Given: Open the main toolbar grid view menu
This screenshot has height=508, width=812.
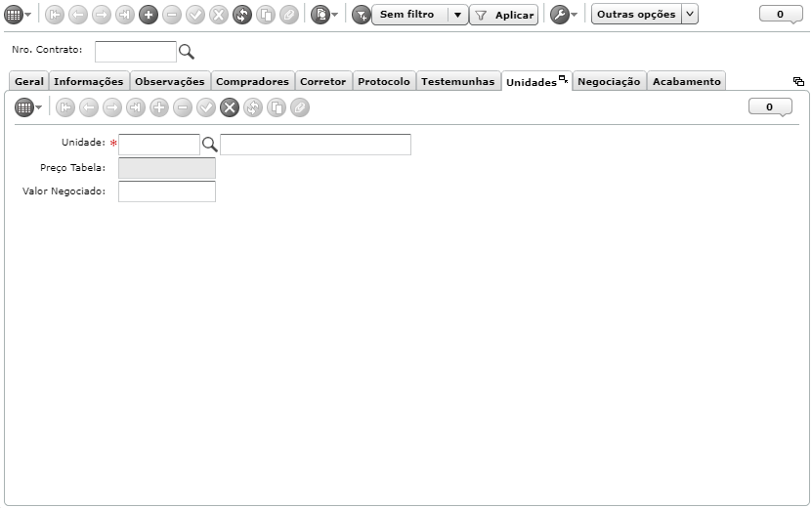Looking at the screenshot, I should coord(18,15).
